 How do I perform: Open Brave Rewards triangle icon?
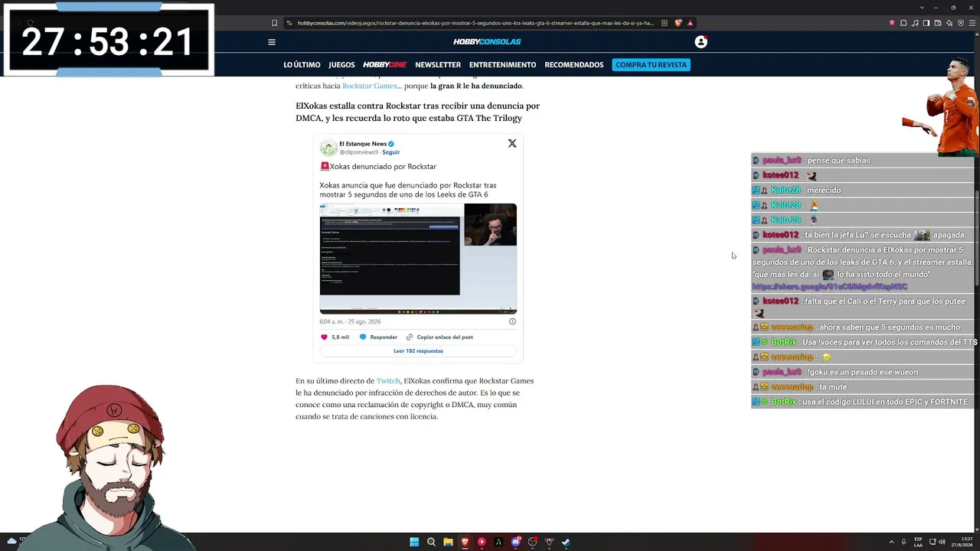[x=690, y=23]
